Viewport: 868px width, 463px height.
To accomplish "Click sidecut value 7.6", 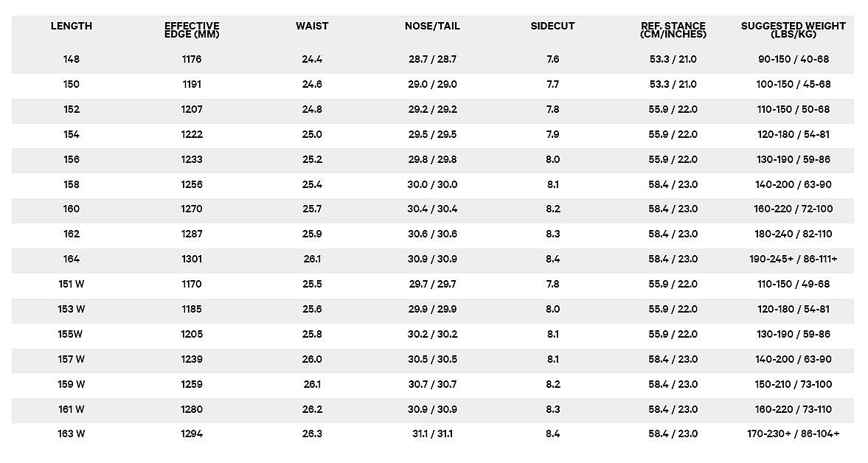I will click(x=552, y=59).
